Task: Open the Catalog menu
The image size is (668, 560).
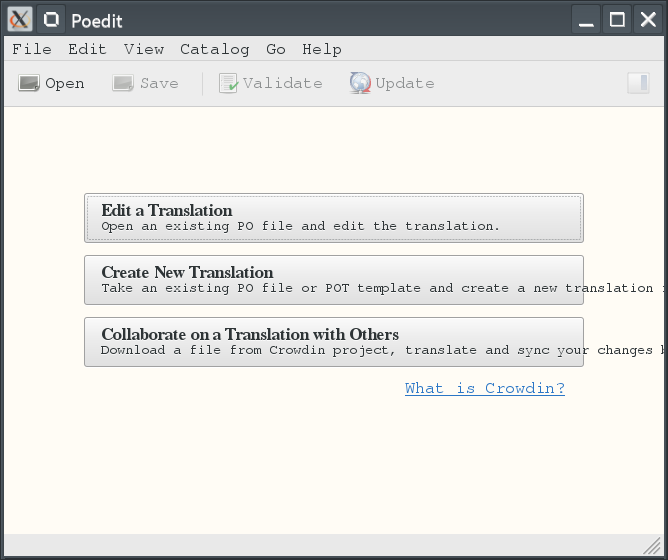Action: 215,49
